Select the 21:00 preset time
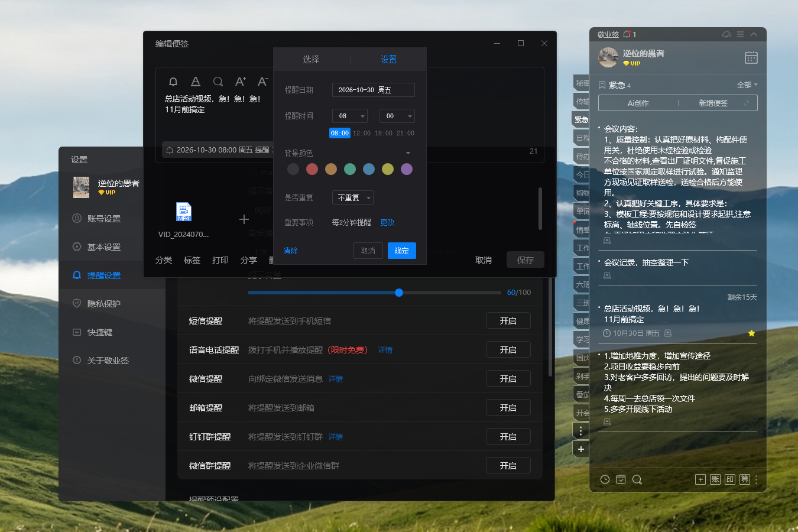This screenshot has width=798, height=532. click(x=406, y=133)
